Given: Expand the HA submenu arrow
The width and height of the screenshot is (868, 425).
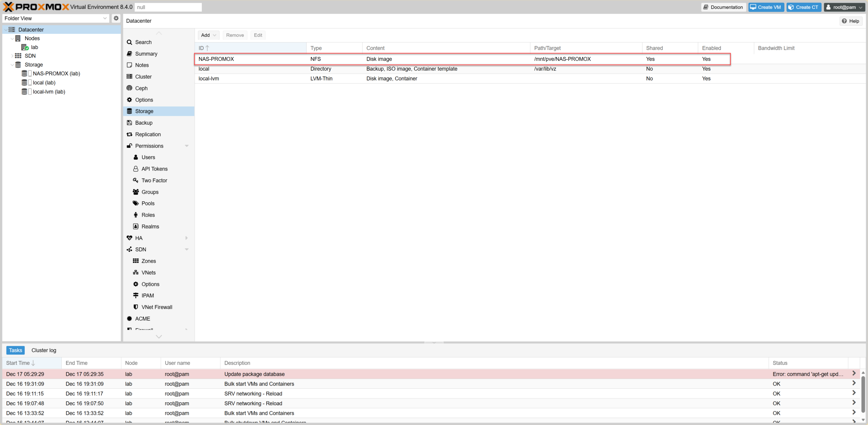Looking at the screenshot, I should (186, 238).
